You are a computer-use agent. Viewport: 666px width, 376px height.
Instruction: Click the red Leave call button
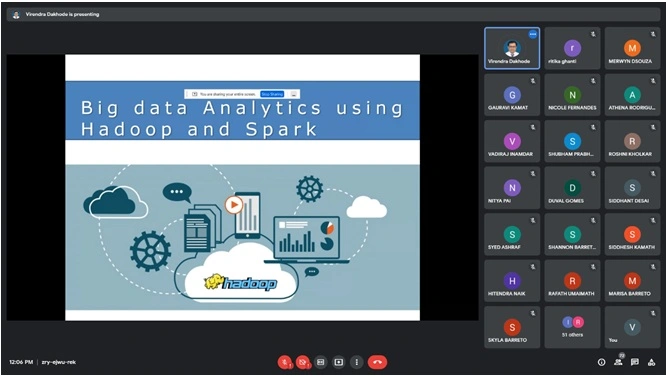[x=377, y=362]
